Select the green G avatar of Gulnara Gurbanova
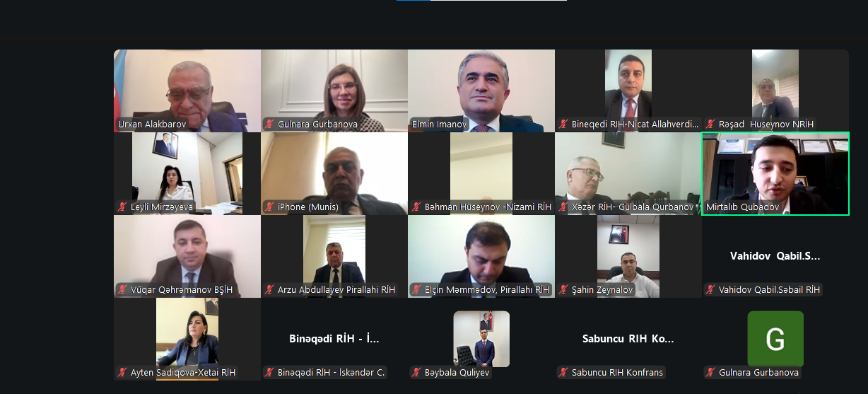 [775, 339]
